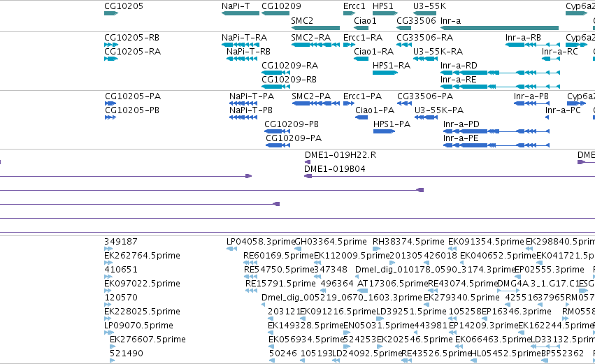Select the 496364 EST label
595x364 pixels.
pyautogui.click(x=337, y=284)
